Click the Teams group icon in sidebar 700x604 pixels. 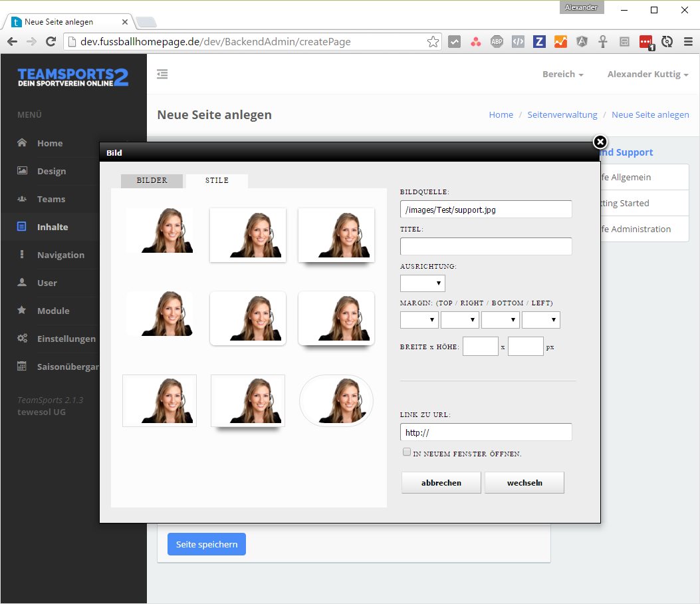pyautogui.click(x=22, y=199)
